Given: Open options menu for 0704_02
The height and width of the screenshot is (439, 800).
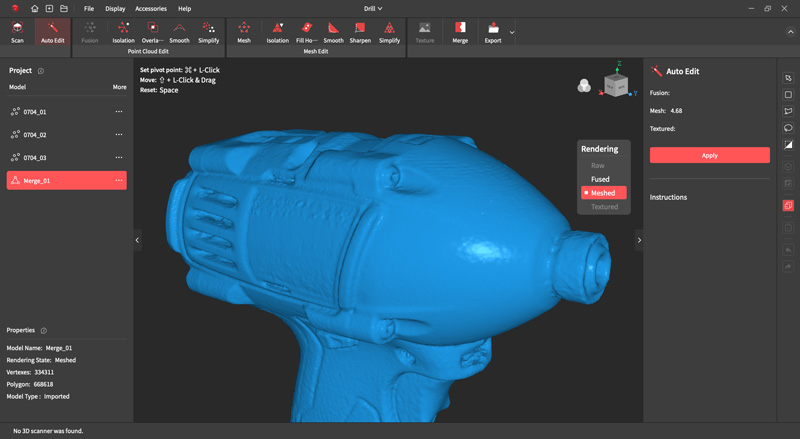Looking at the screenshot, I should pyautogui.click(x=119, y=134).
